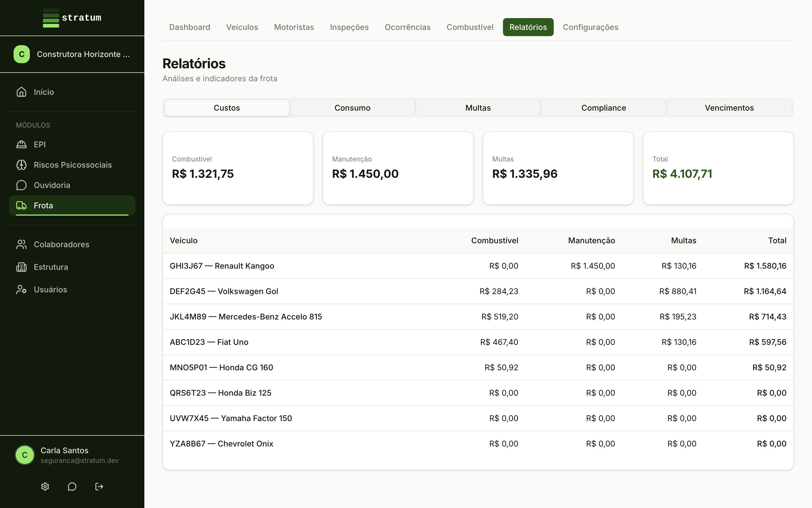Click the Combustível column header

pyautogui.click(x=495, y=240)
